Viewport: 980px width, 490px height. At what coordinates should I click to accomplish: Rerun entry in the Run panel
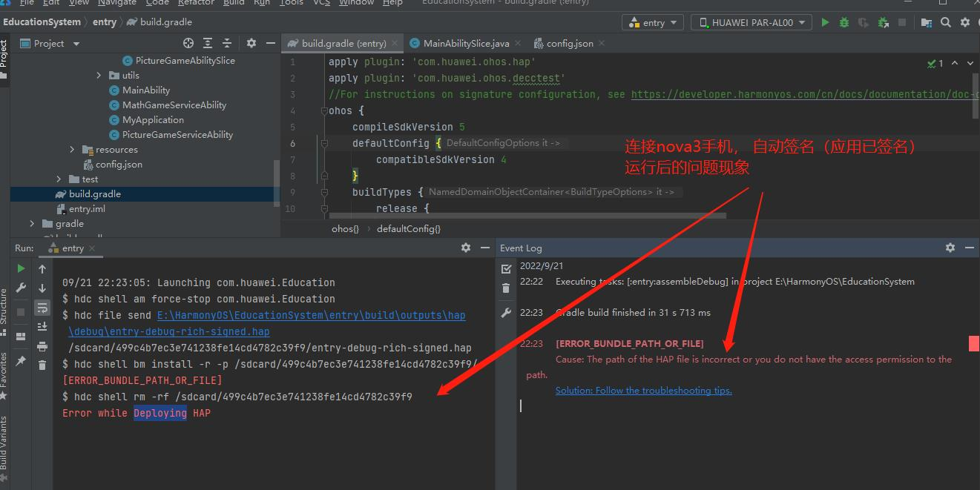(x=21, y=268)
